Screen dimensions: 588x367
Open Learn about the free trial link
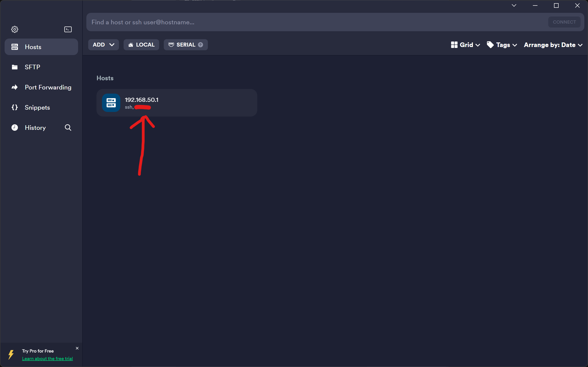[x=47, y=359]
